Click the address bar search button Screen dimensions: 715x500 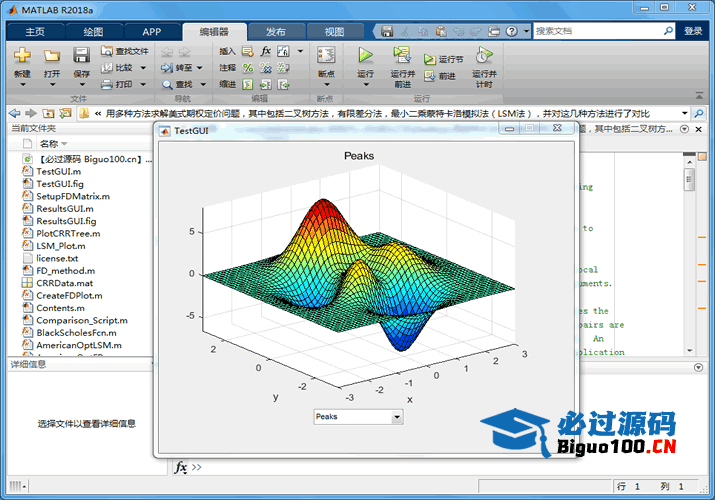click(x=699, y=113)
